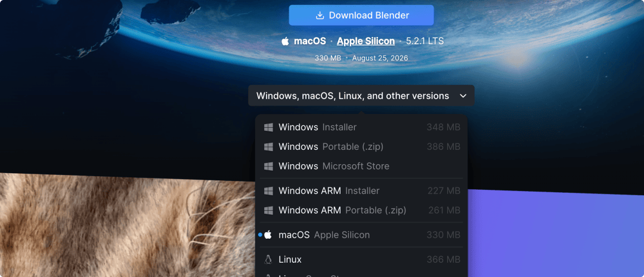
Task: Click the chevron arrow of the versions dropdown
Action: tap(463, 96)
